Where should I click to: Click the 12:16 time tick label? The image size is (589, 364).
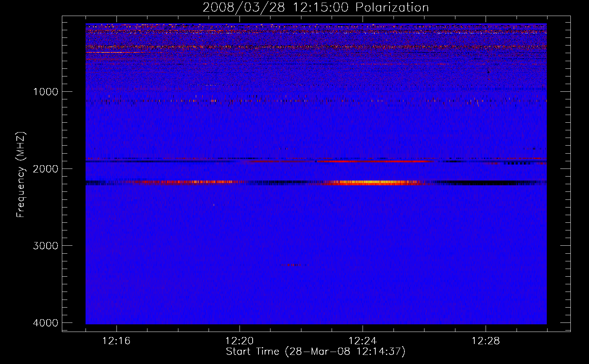click(116, 341)
